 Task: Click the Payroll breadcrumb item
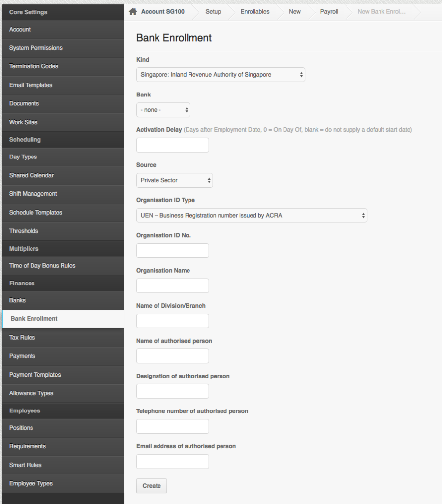tap(329, 11)
